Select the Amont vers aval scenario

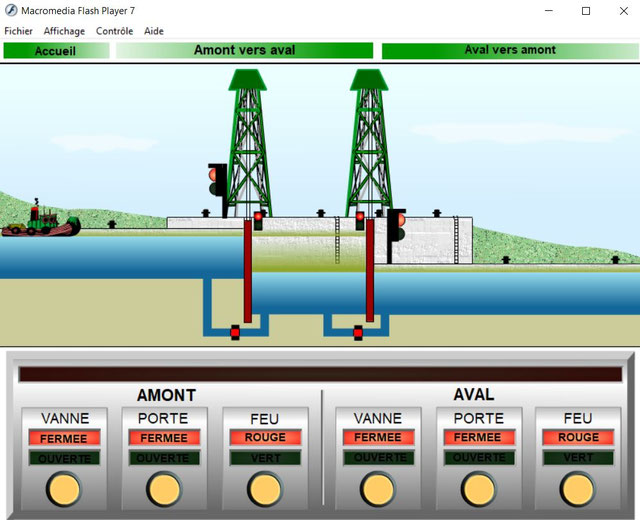pyautogui.click(x=244, y=50)
